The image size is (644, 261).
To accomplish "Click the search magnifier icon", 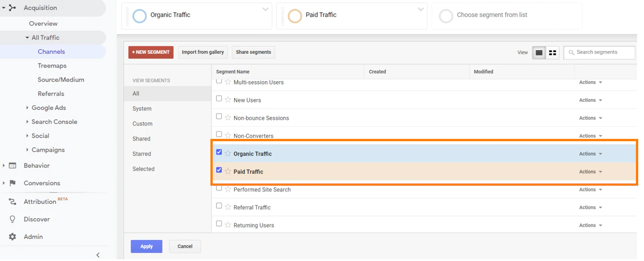I will point(571,52).
